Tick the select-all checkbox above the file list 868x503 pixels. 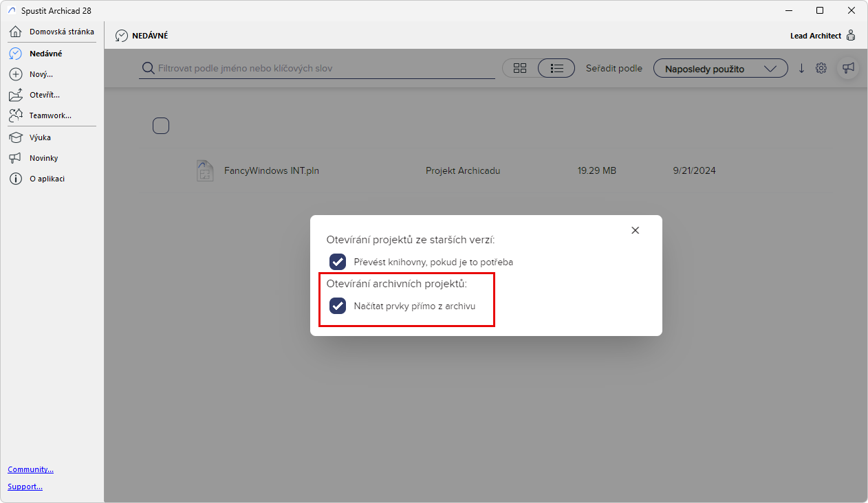click(x=161, y=126)
